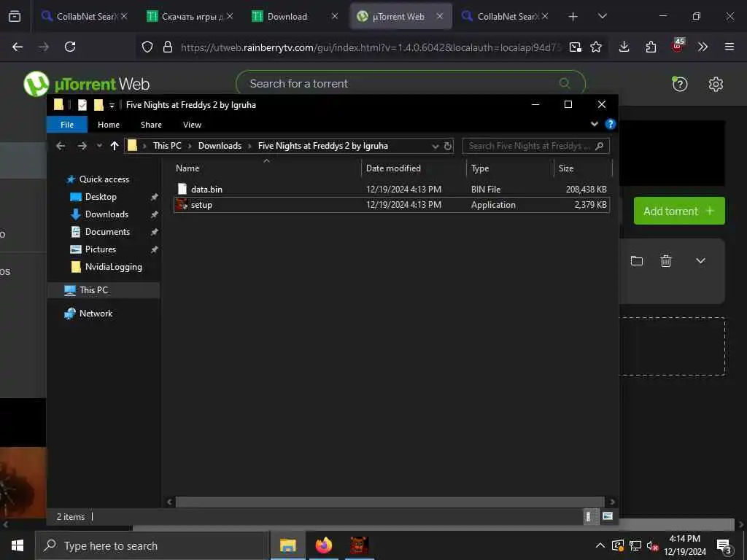Expand torrent details chevron in uTorrent

pyautogui.click(x=700, y=261)
